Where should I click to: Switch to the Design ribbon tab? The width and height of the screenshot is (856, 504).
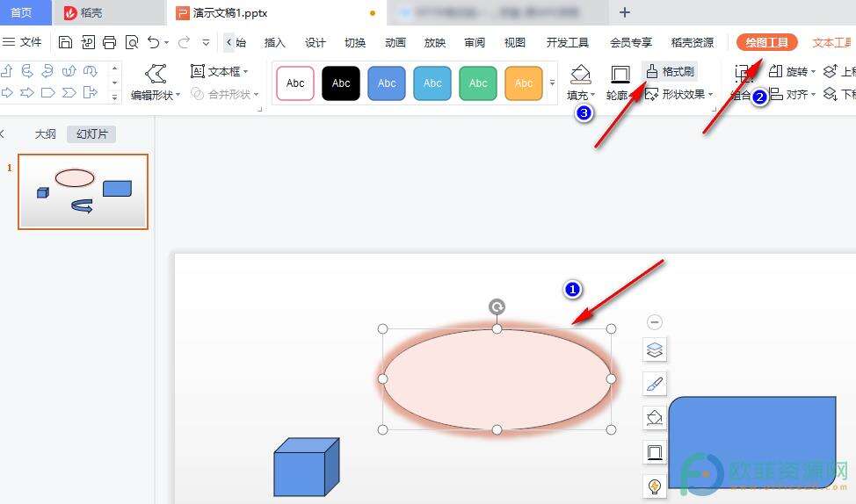(315, 42)
